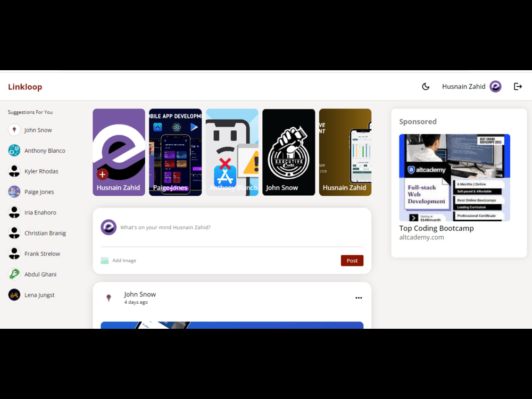This screenshot has height=399, width=532.
Task: Open Abdul Ghani from suggestions list
Action: pos(40,274)
